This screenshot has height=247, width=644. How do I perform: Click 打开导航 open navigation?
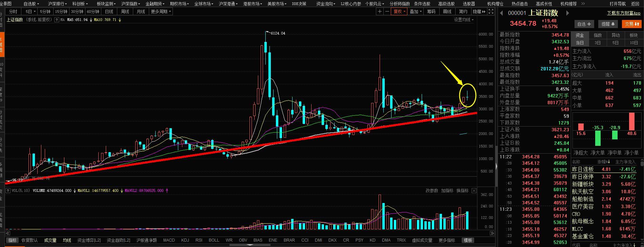tap(618, 4)
